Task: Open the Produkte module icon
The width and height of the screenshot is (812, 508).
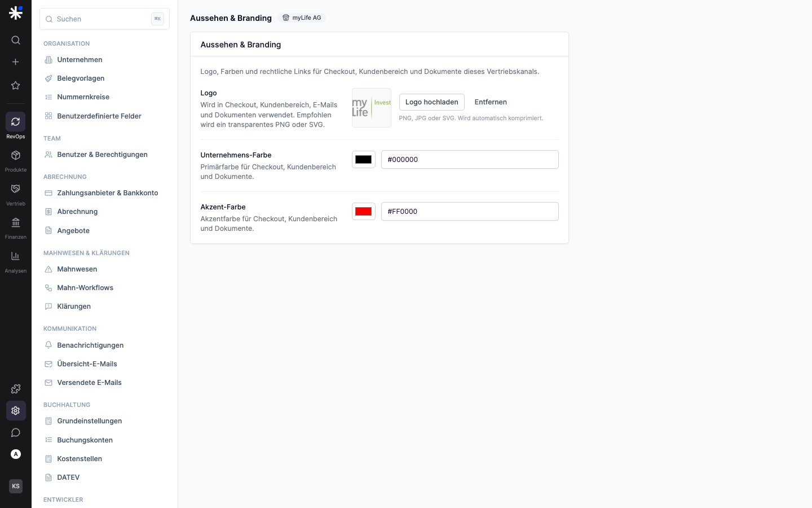Action: pyautogui.click(x=16, y=155)
